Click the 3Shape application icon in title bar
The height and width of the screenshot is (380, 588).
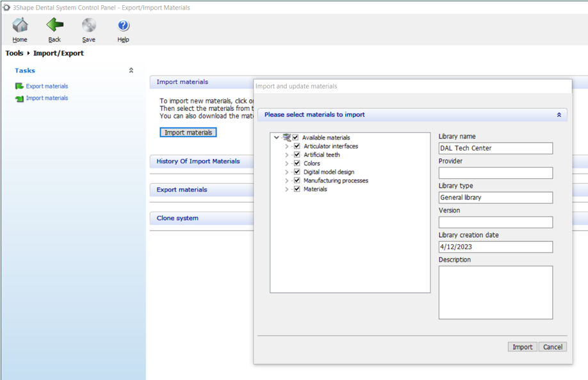tap(6, 8)
